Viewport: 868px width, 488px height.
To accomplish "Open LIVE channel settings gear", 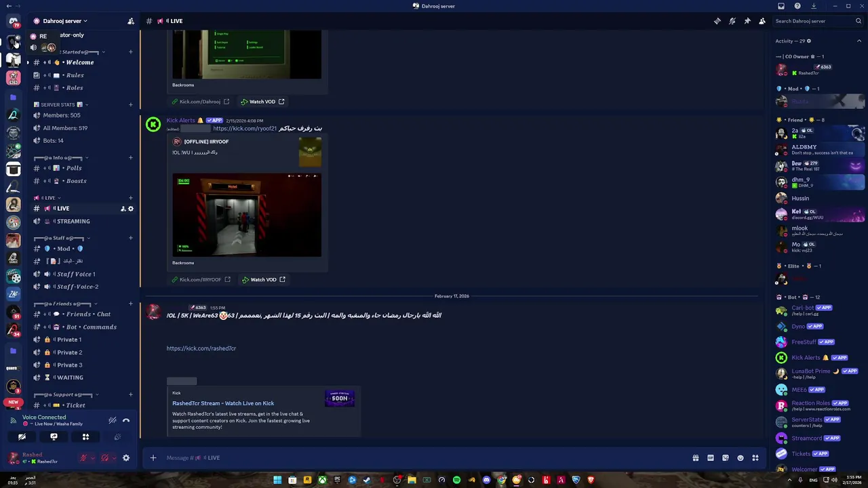I will pyautogui.click(x=131, y=209).
